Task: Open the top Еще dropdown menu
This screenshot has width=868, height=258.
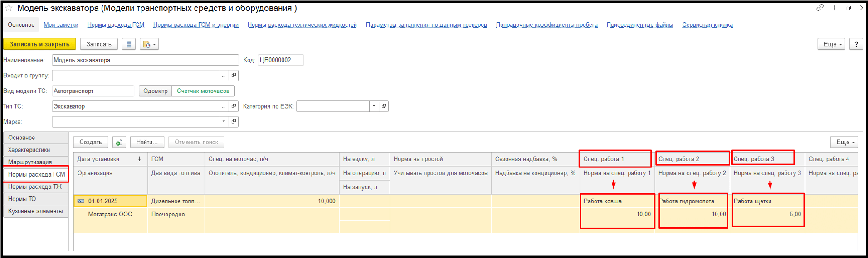Action: click(832, 44)
